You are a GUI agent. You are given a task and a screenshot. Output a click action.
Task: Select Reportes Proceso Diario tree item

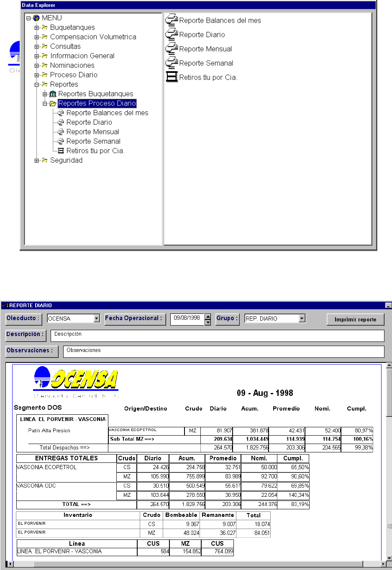pyautogui.click(x=97, y=103)
